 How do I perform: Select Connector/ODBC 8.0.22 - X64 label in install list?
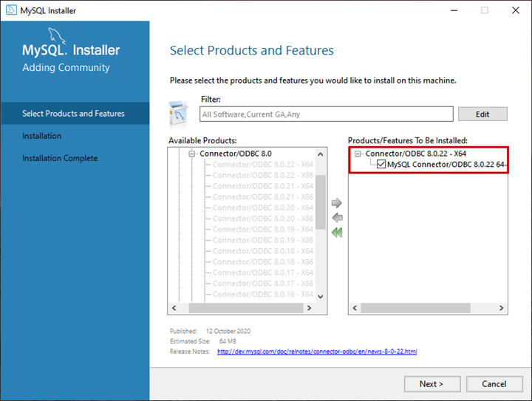tap(415, 154)
